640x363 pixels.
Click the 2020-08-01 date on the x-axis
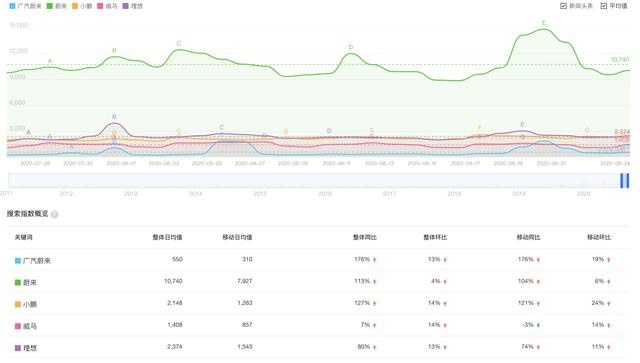pyautogui.click(x=121, y=163)
